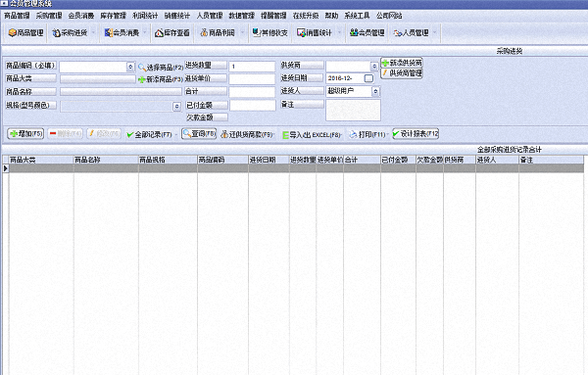
Task: Click the 全部采购进货记录合计 label
Action: pos(510,150)
